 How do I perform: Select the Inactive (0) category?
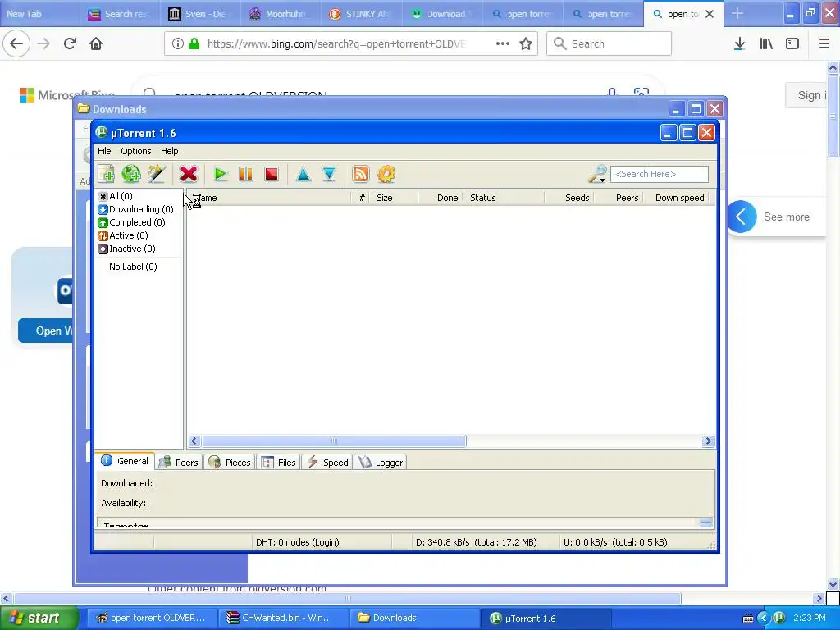pyautogui.click(x=127, y=249)
